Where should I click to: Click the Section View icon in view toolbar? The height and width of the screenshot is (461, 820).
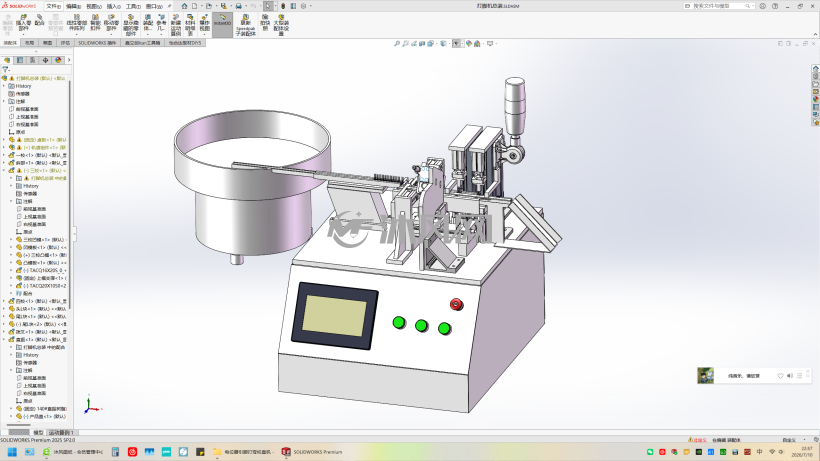tap(422, 43)
